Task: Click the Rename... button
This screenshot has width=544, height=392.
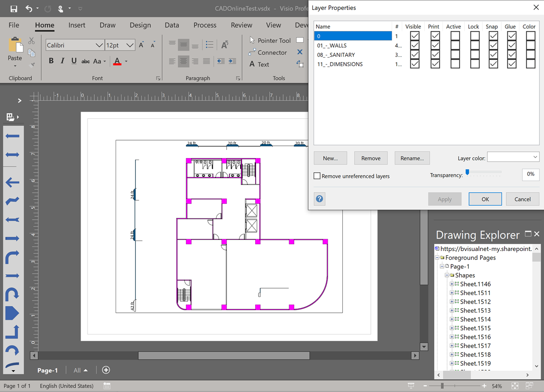Action: [412, 158]
